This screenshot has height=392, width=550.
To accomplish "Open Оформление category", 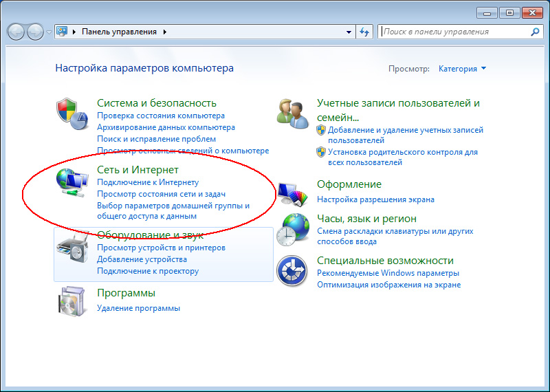I will [349, 184].
